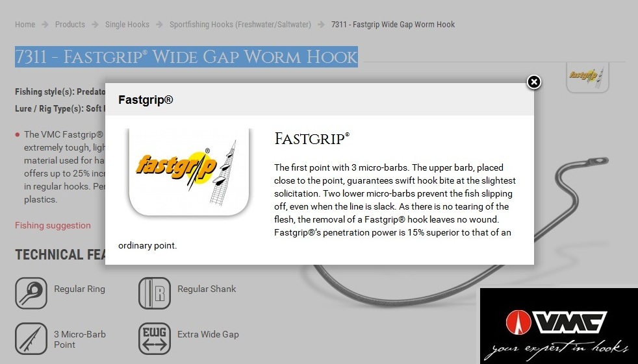Open the Fishing suggestion link
This screenshot has height=364, width=638.
[53, 225]
